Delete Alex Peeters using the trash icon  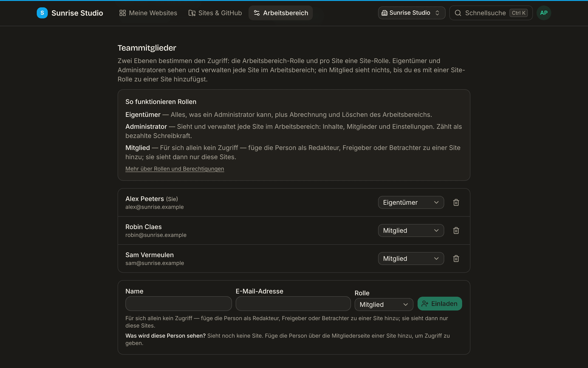456,202
